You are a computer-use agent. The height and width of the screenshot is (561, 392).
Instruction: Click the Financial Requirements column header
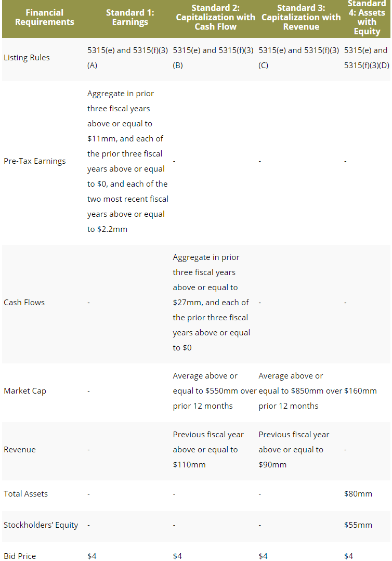44,17
